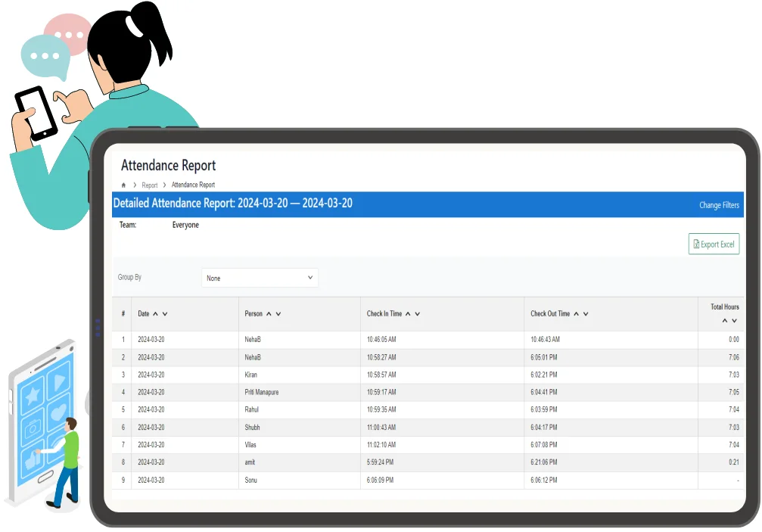Click check-in time 10:46:05 AM
Image resolution: width=762 pixels, height=532 pixels.
point(381,340)
